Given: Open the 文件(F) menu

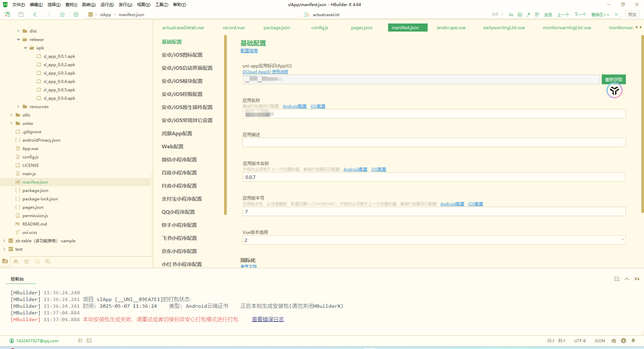Looking at the screenshot, I should point(18,4).
